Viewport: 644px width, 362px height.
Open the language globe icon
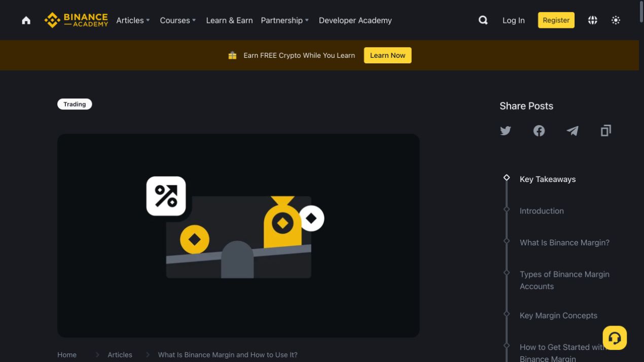point(592,20)
